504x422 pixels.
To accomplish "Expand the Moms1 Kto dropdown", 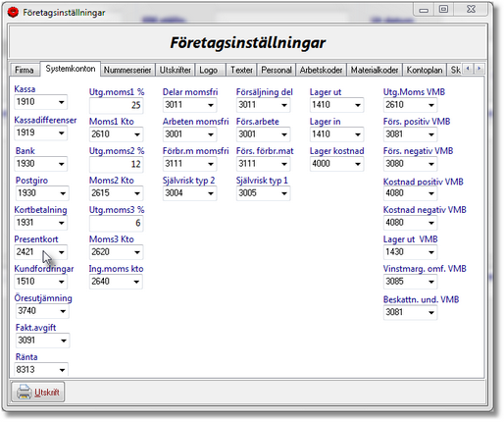I will [137, 134].
